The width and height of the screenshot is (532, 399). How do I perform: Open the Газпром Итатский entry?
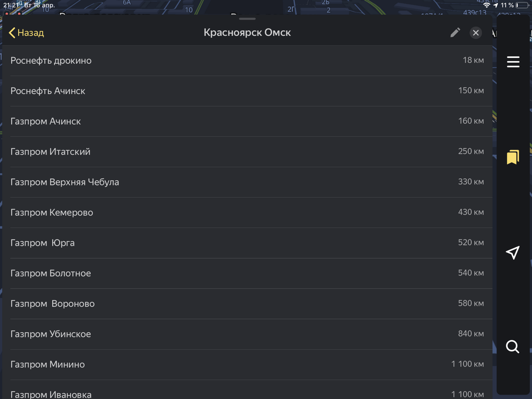(x=247, y=152)
